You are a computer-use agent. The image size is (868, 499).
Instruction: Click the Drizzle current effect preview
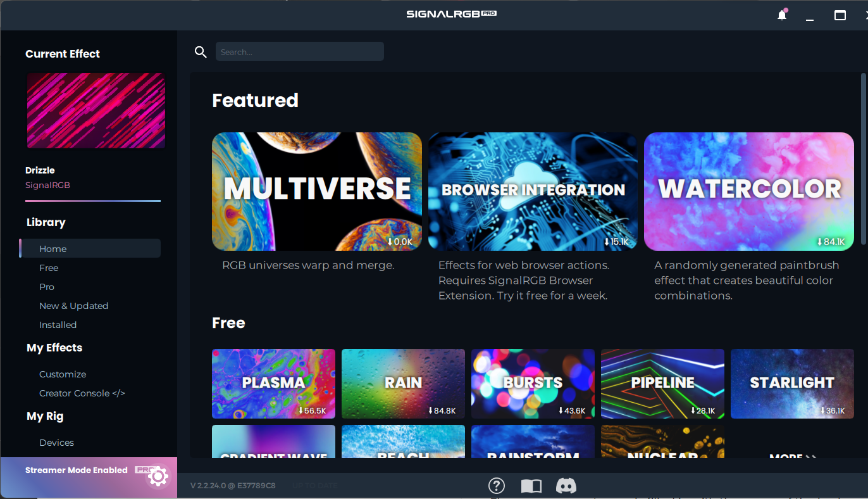pyautogui.click(x=96, y=111)
